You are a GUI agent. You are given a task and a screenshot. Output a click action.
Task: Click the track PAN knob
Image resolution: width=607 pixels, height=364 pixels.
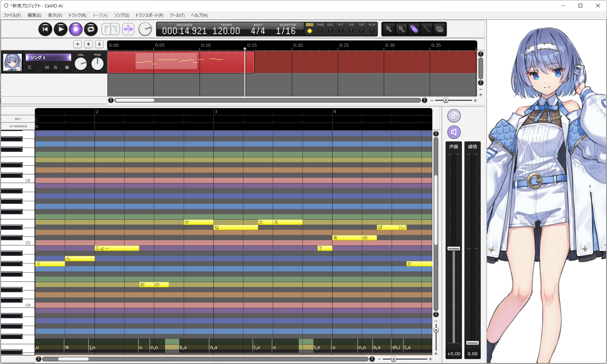pos(97,64)
